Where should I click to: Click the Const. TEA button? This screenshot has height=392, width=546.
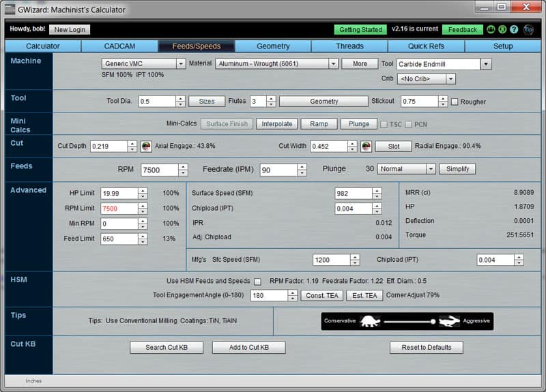[322, 296]
